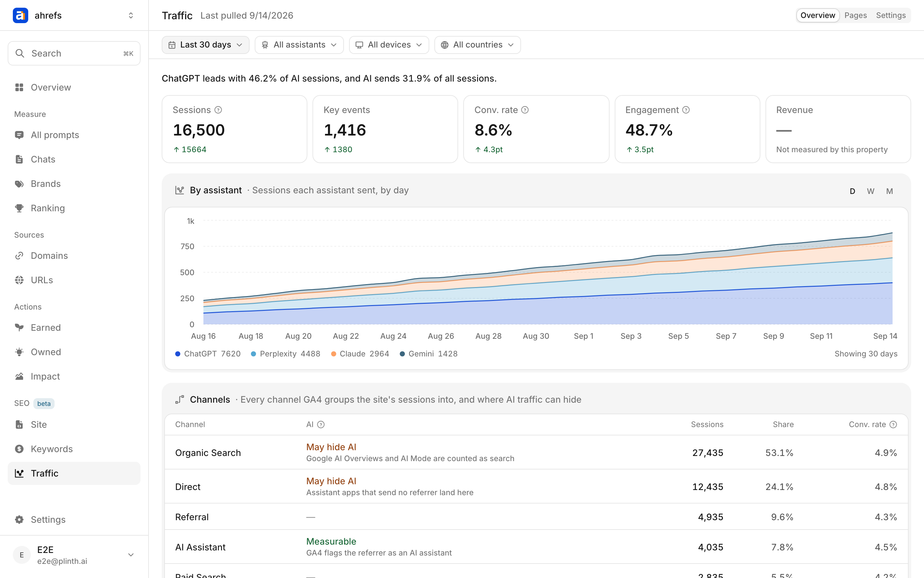Click the Earned sprout icon
This screenshot has width=924, height=578.
(x=19, y=328)
